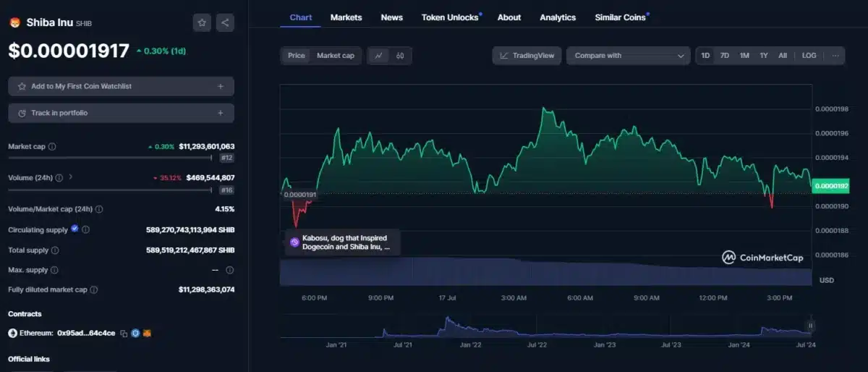The width and height of the screenshot is (868, 372).
Task: Click the Market cap progress bar
Action: (111, 157)
